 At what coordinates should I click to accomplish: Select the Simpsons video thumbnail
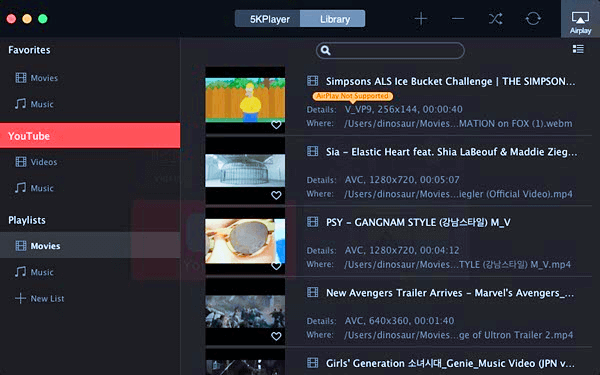[245, 100]
